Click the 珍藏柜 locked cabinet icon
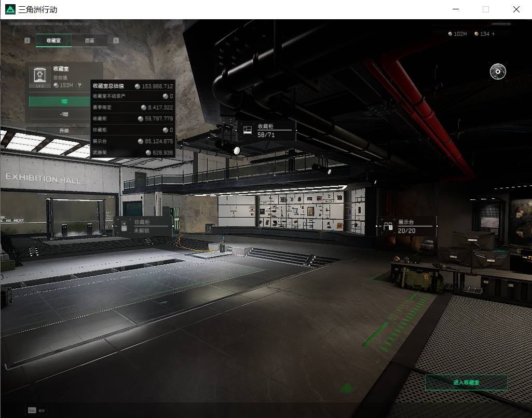Image resolution: width=532 pixels, height=418 pixels. point(124,226)
